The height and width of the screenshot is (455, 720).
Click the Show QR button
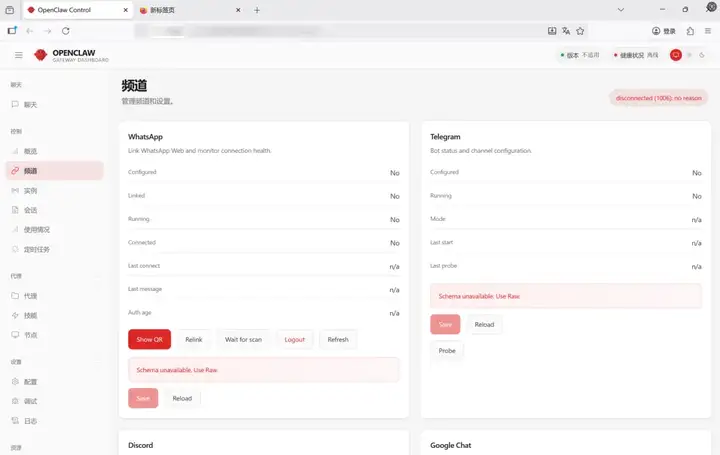149,339
